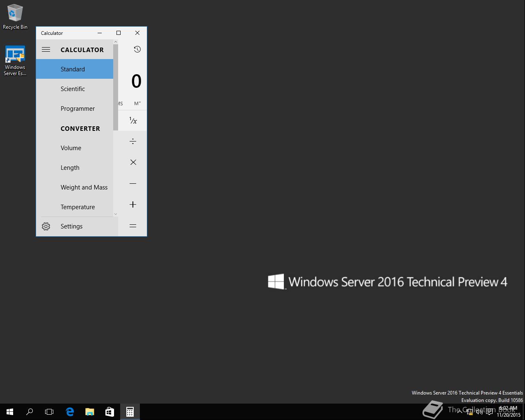Open the Action Center notifications icon
525x420 pixels.
coord(489,412)
